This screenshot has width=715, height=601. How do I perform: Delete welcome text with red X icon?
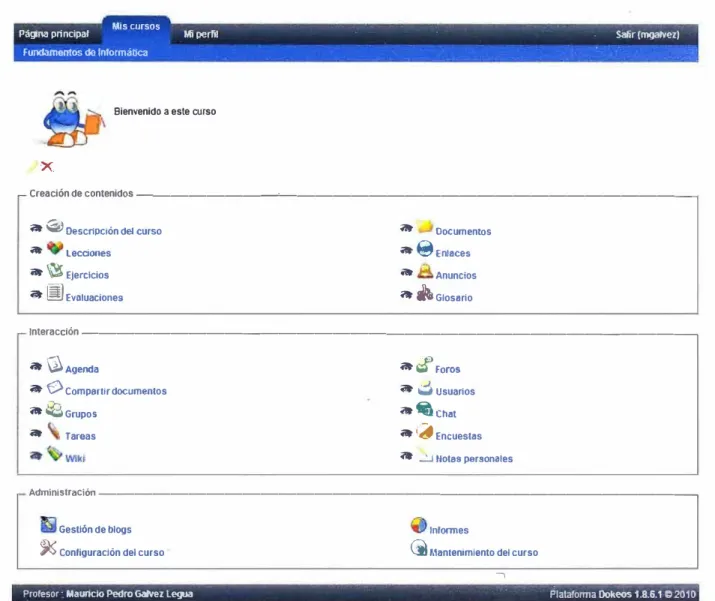click(47, 166)
